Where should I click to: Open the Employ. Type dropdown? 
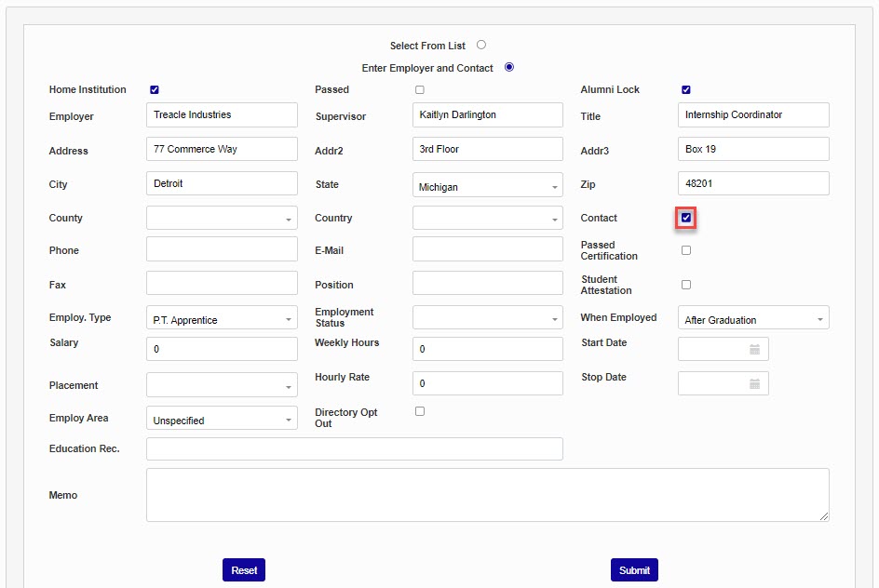coord(222,319)
